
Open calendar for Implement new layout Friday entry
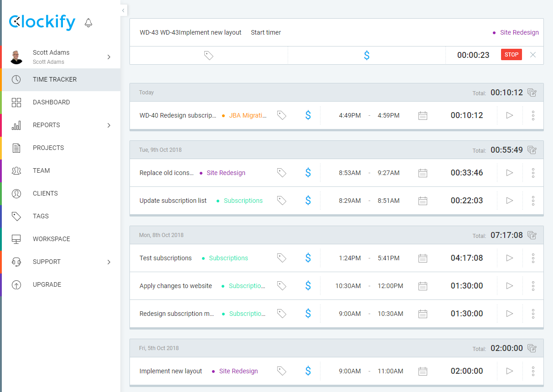[x=423, y=371]
